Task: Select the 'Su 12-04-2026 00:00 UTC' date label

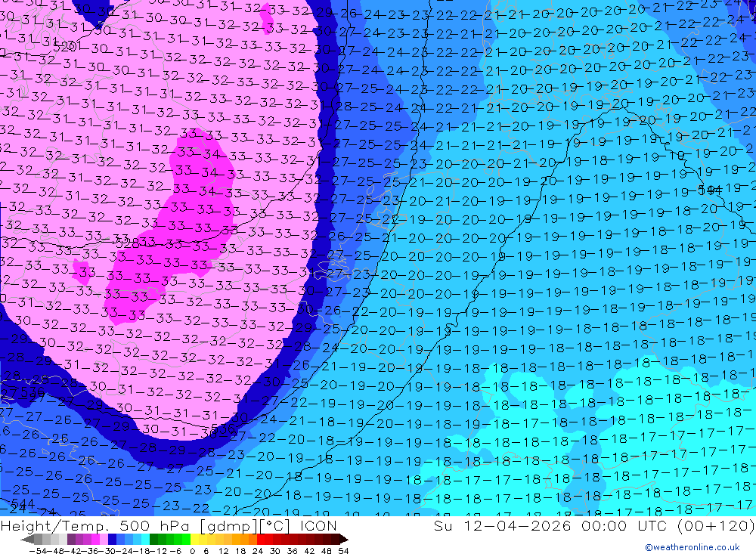Action: [550, 525]
